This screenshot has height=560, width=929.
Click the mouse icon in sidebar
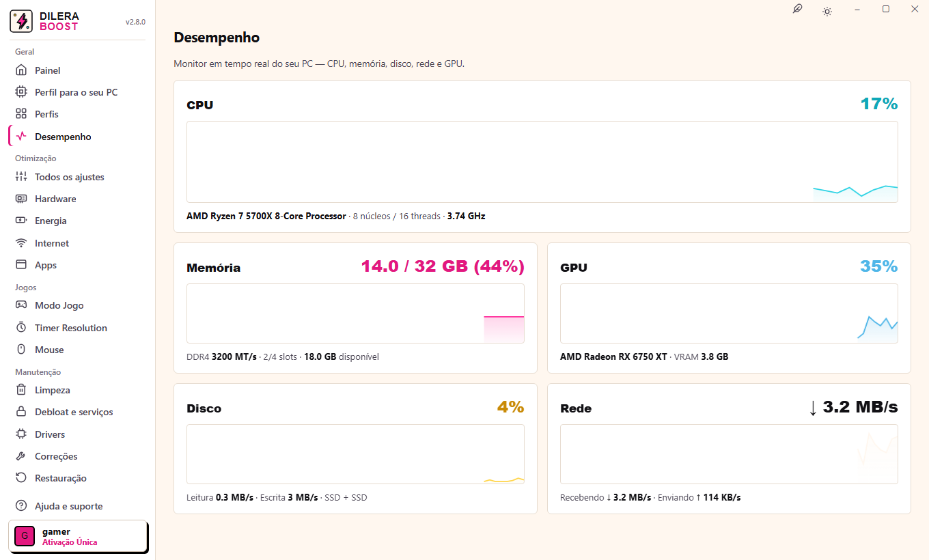(21, 350)
